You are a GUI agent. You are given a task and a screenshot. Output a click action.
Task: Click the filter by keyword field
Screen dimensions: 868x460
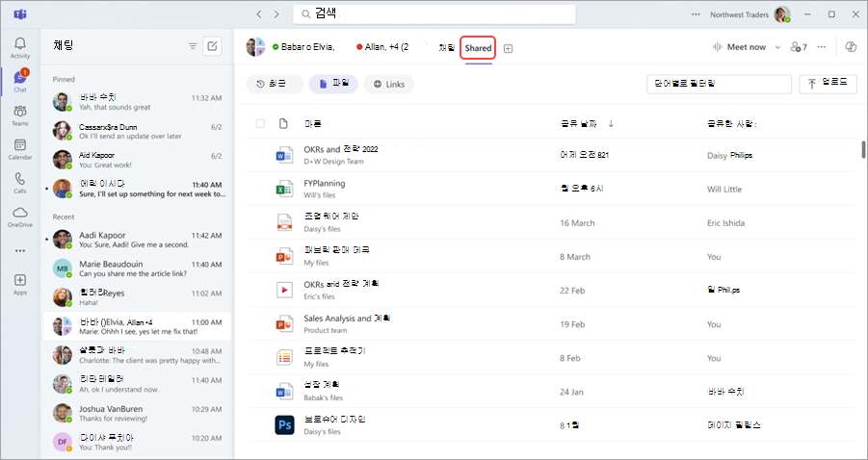click(719, 84)
